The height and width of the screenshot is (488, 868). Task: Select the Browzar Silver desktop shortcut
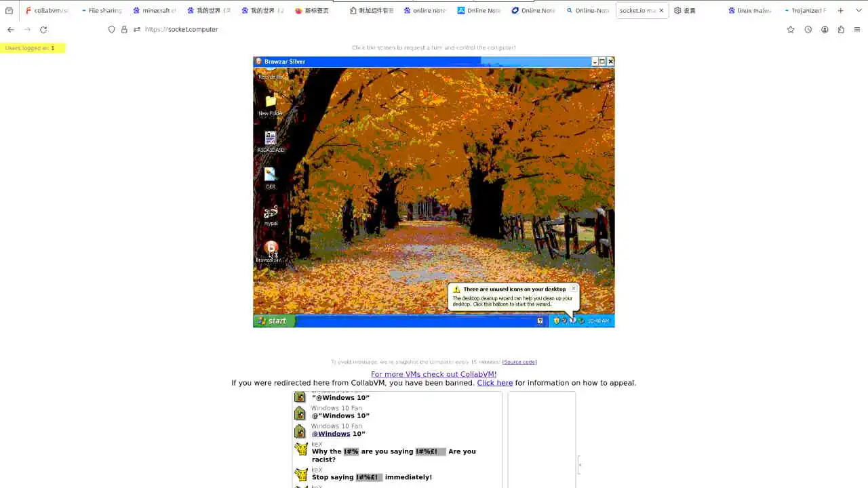271,251
